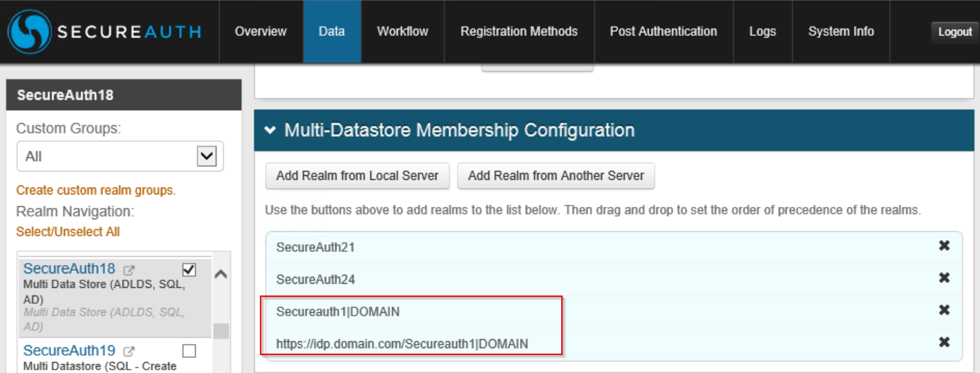The width and height of the screenshot is (980, 373).
Task: Open the SecureAuth19 realm link
Action: 69,350
